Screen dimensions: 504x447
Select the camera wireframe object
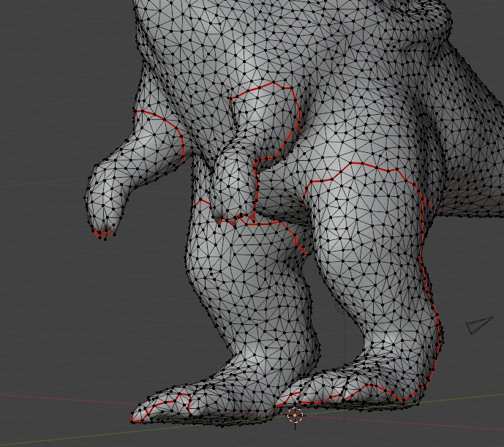click(x=479, y=325)
